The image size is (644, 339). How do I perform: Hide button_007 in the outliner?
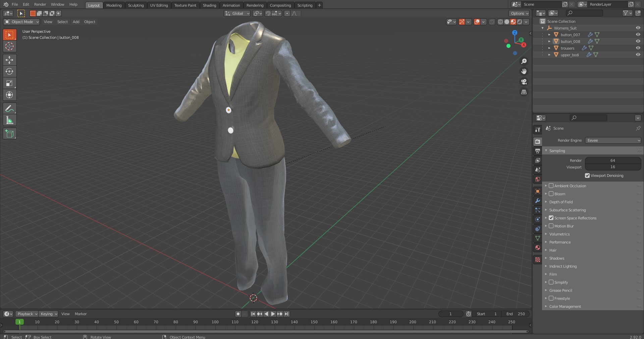coord(638,35)
